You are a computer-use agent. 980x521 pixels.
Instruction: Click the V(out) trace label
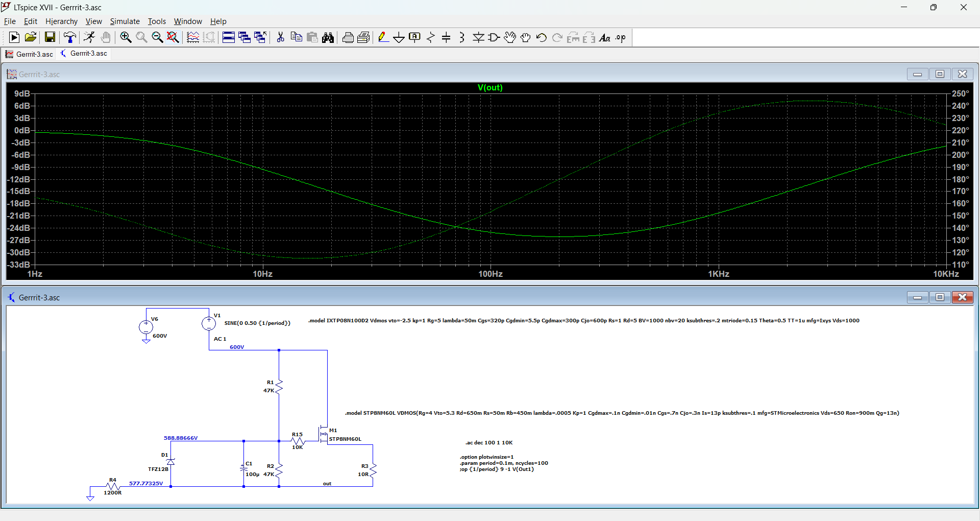490,88
